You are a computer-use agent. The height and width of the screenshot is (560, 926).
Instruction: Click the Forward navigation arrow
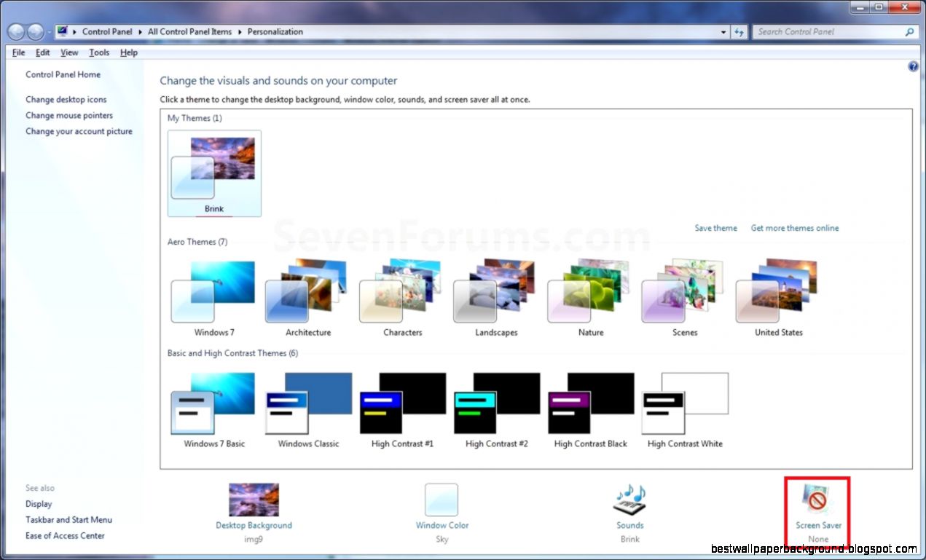36,32
